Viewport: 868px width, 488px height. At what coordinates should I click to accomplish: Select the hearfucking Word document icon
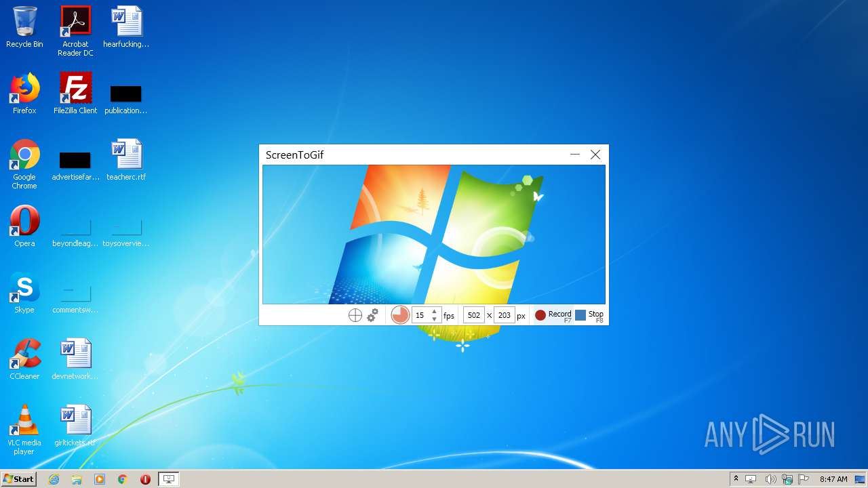pyautogui.click(x=126, y=27)
